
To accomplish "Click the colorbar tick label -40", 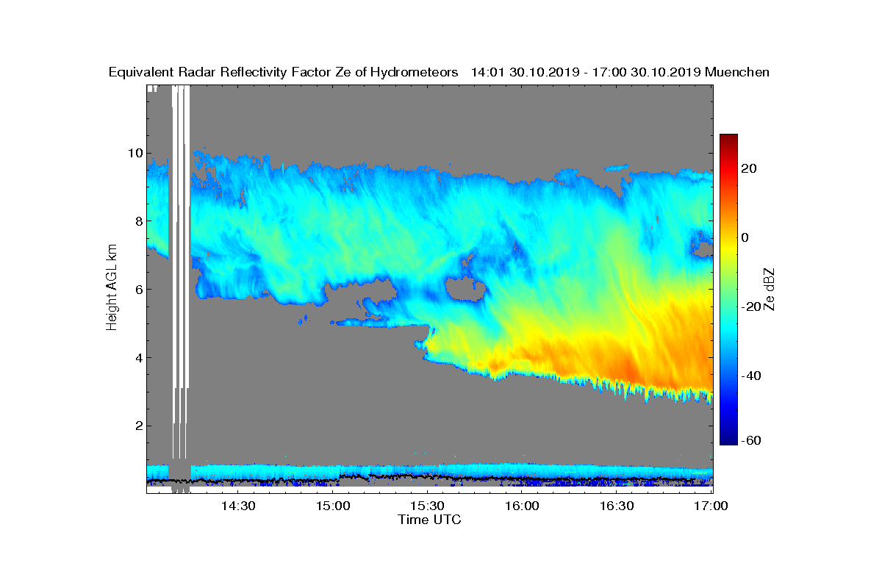I will tap(751, 376).
